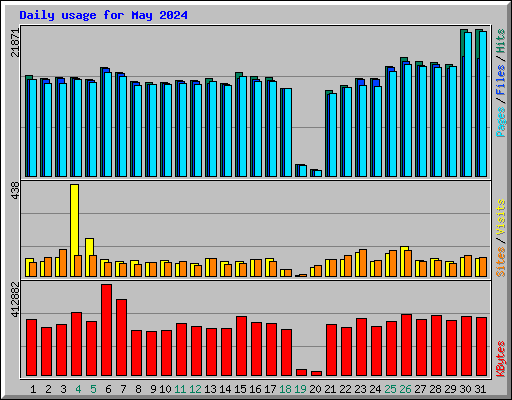Click the 21871 hits axis value
512x400 pixels.
tap(15, 43)
